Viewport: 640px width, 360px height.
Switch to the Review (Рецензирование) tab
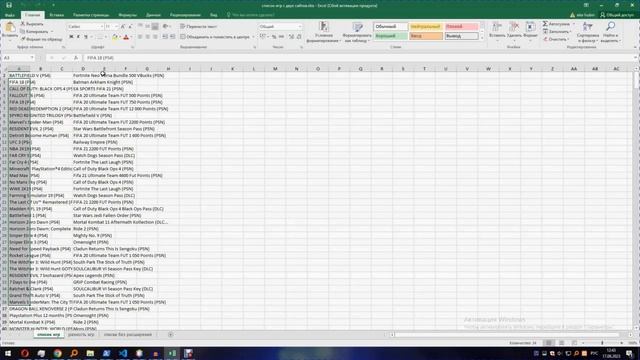pyautogui.click(x=185, y=15)
